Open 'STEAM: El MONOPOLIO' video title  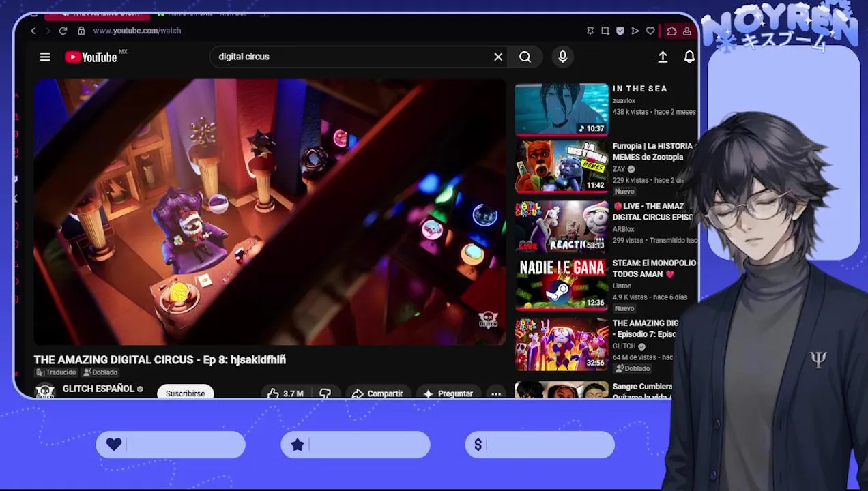654,268
